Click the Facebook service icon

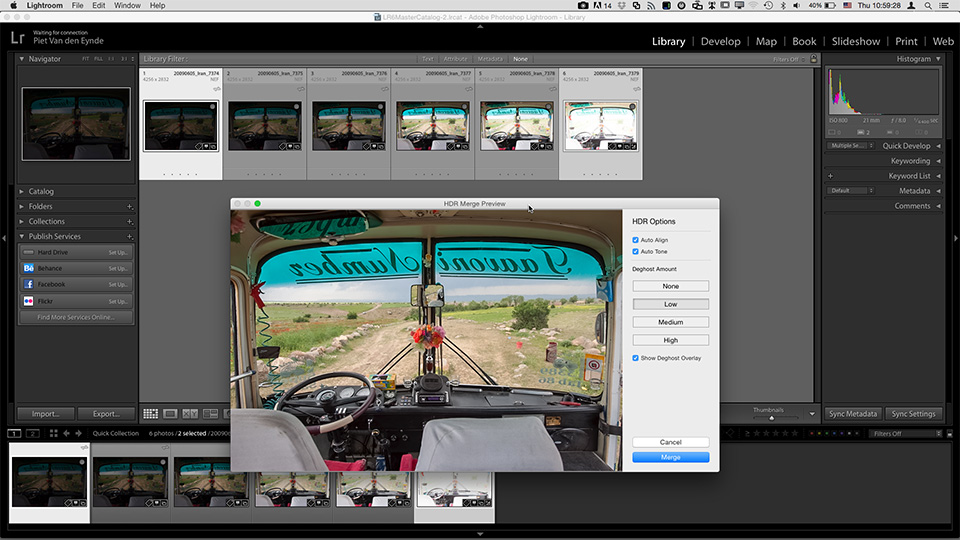click(x=28, y=284)
